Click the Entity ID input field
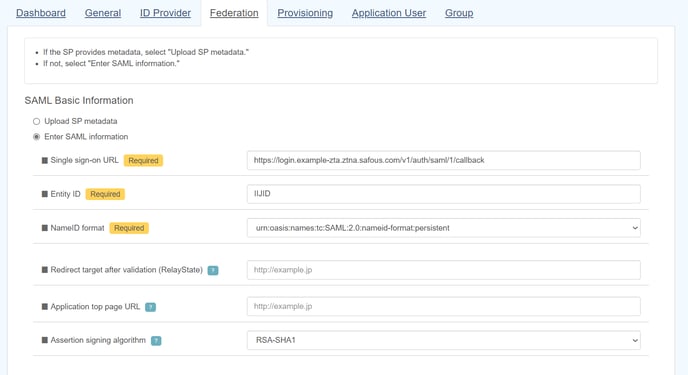The width and height of the screenshot is (688, 375). (x=444, y=194)
